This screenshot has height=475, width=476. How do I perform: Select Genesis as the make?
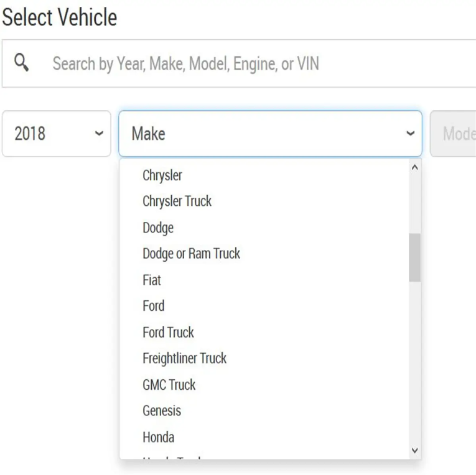(162, 410)
